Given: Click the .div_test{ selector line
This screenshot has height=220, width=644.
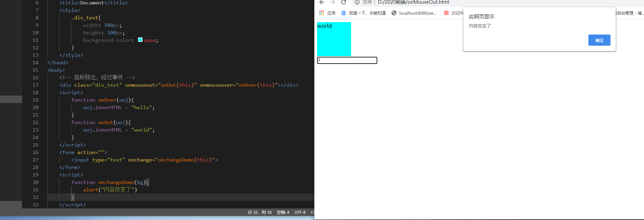Looking at the screenshot, I should [86, 18].
